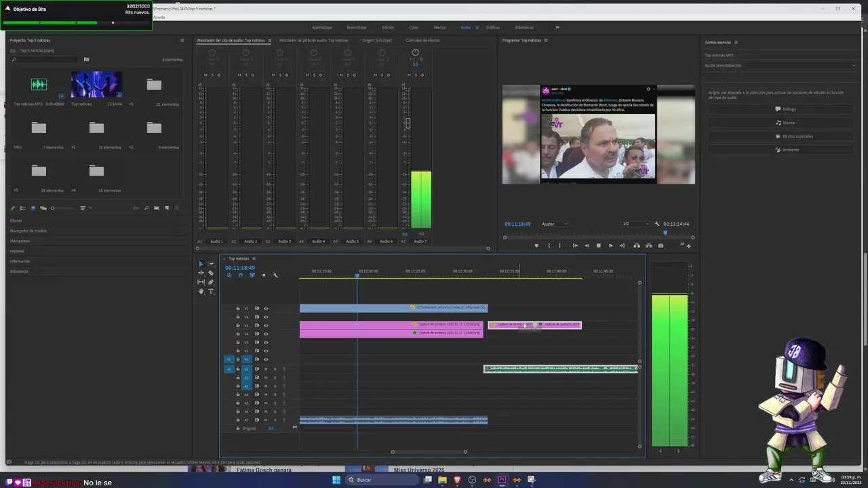
Task: Click Export Frame camera icon
Action: (660, 245)
